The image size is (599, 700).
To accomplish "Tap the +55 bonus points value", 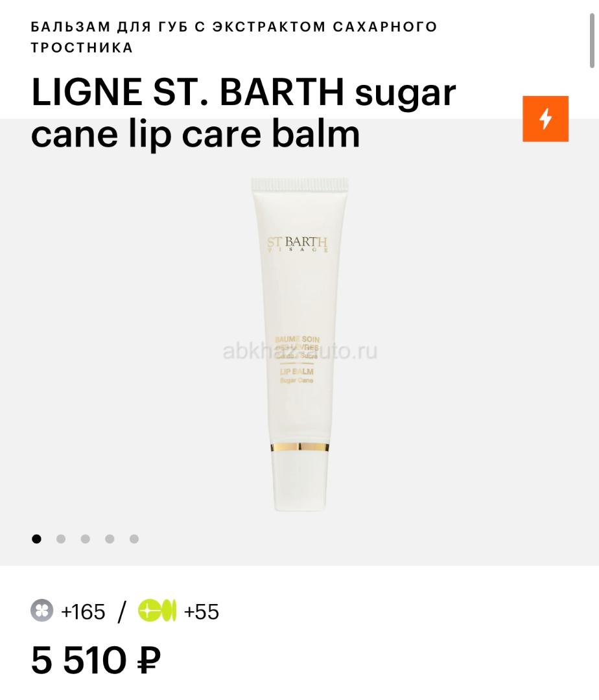I will (202, 611).
